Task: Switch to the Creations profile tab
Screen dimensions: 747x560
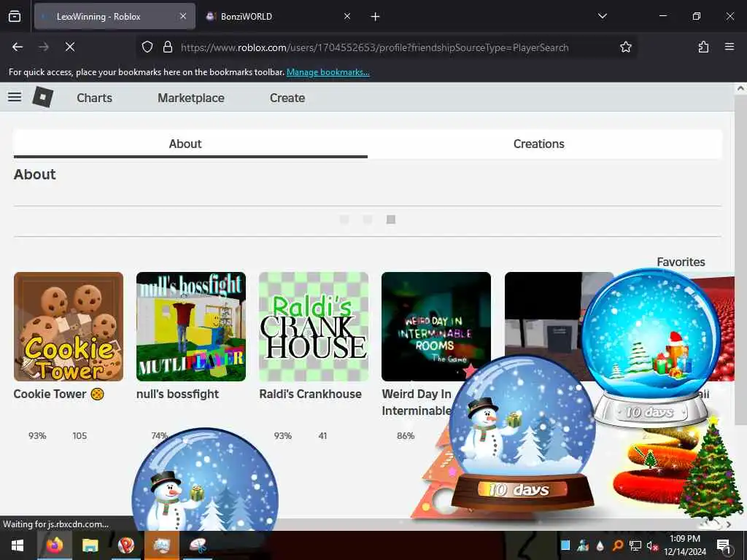Action: coord(539,144)
